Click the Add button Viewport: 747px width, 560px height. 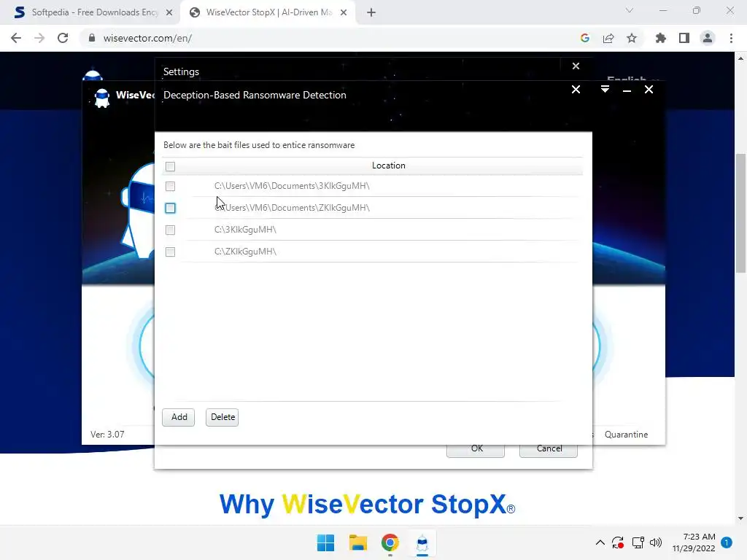pyautogui.click(x=179, y=417)
